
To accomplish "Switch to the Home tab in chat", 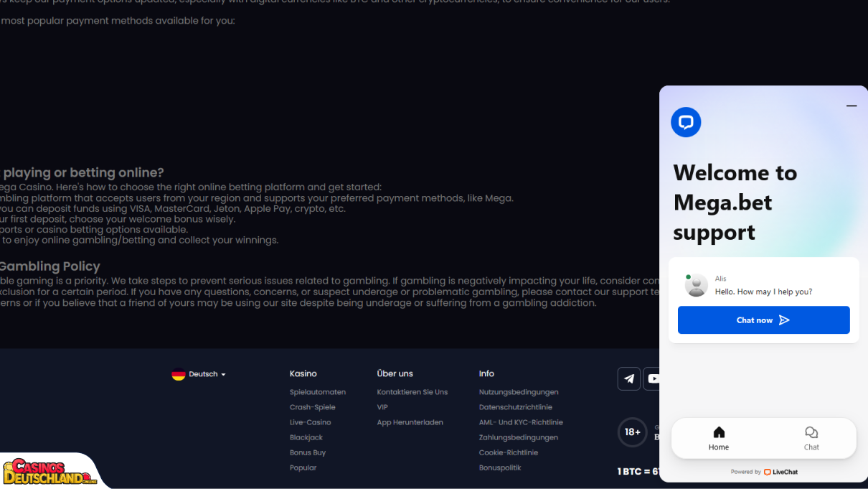I will [719, 438].
